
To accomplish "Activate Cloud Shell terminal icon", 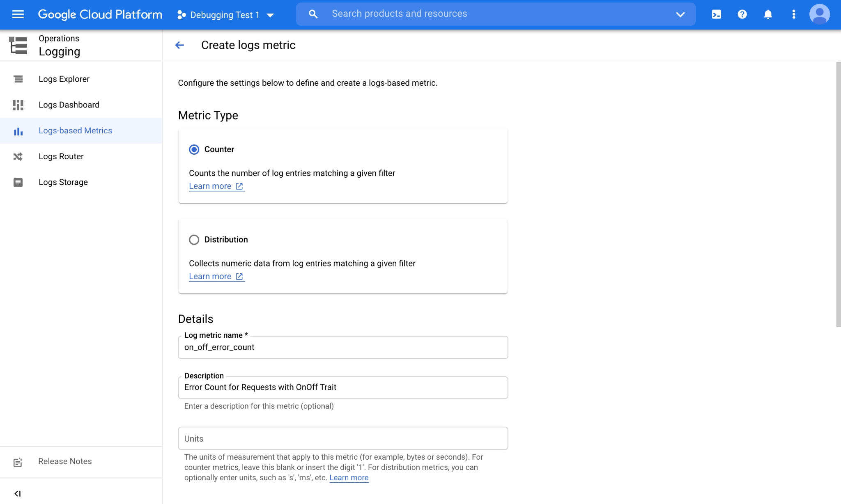I will point(716,14).
